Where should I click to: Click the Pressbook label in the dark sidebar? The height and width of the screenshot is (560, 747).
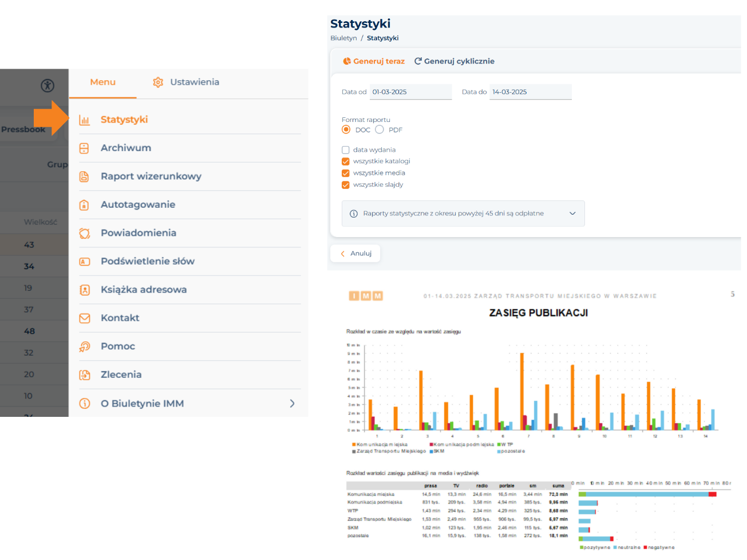coord(23,129)
